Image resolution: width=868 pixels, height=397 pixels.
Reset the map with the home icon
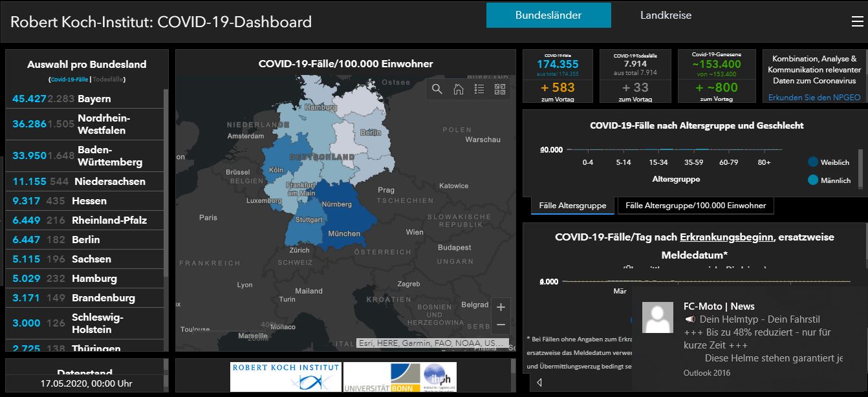tap(459, 89)
